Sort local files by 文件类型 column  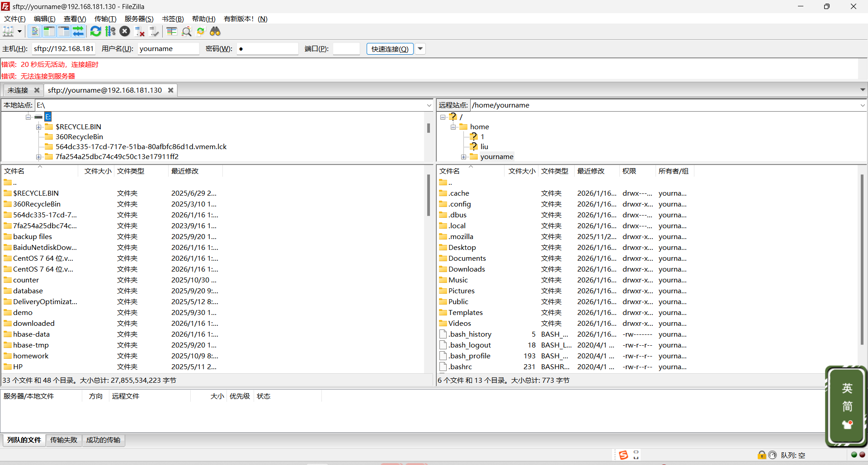141,171
